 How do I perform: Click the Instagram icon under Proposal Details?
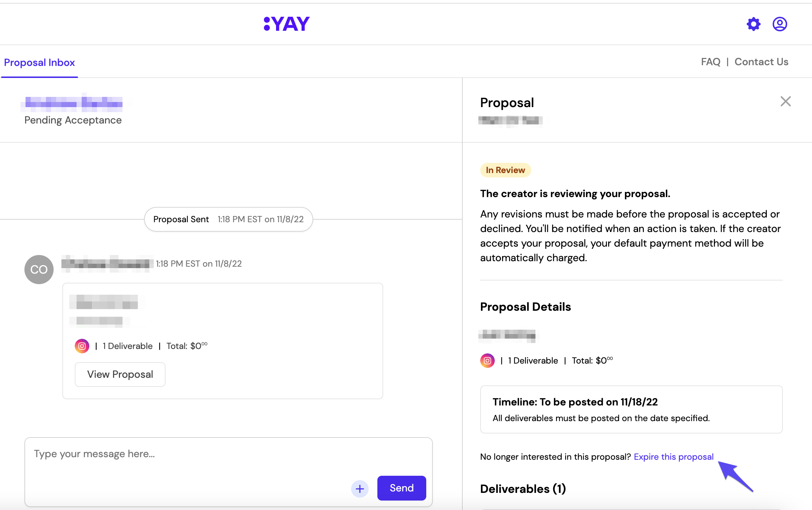[487, 361]
